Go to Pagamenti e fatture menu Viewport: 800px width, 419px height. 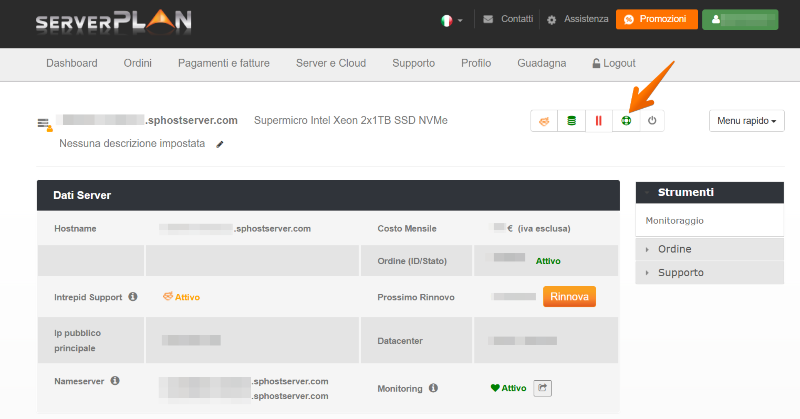[223, 63]
